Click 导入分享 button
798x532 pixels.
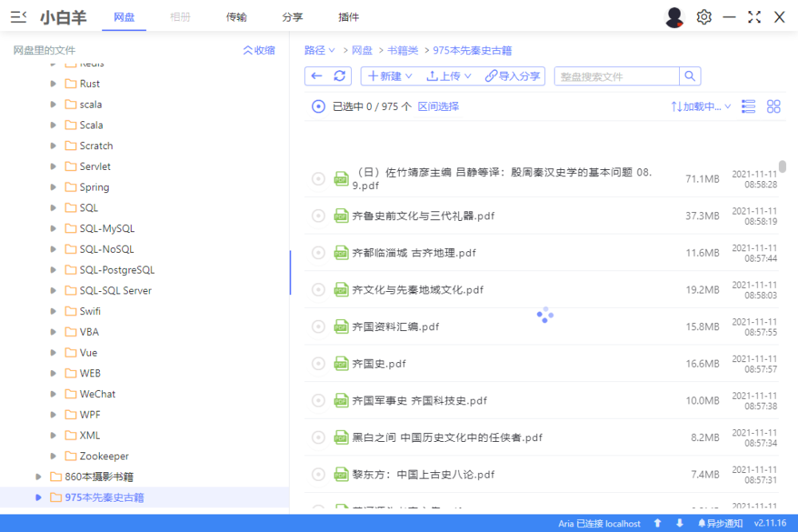512,77
